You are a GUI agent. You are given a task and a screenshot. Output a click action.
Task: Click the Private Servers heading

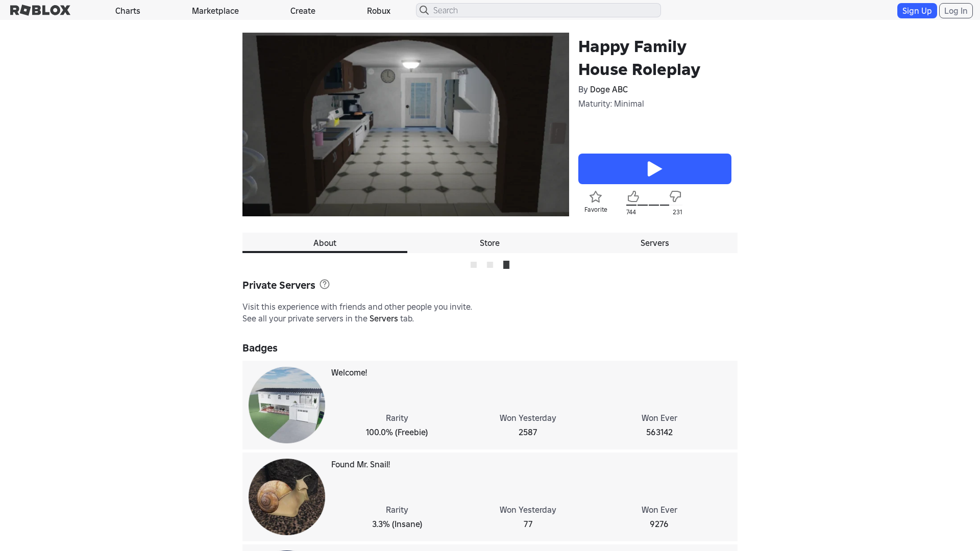click(x=279, y=285)
